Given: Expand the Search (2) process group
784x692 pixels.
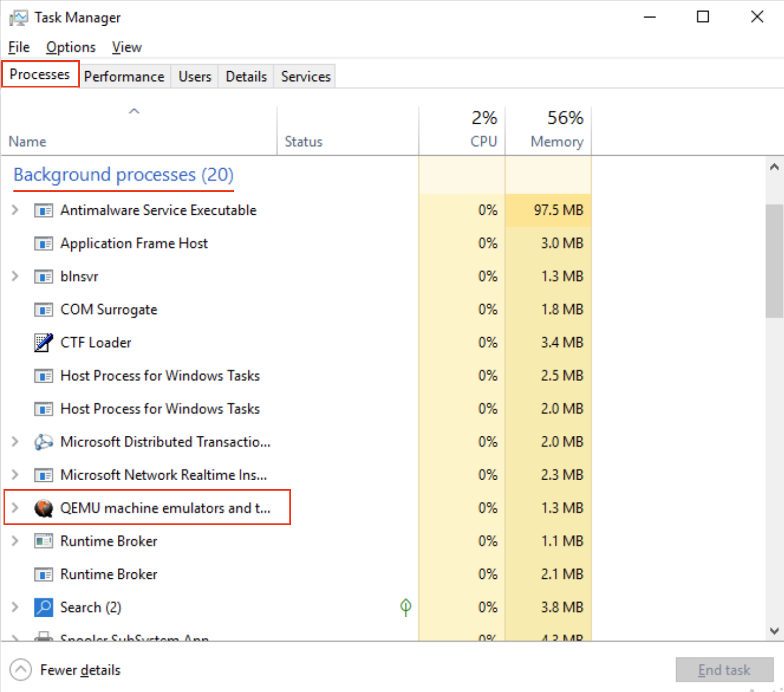Looking at the screenshot, I should point(15,607).
